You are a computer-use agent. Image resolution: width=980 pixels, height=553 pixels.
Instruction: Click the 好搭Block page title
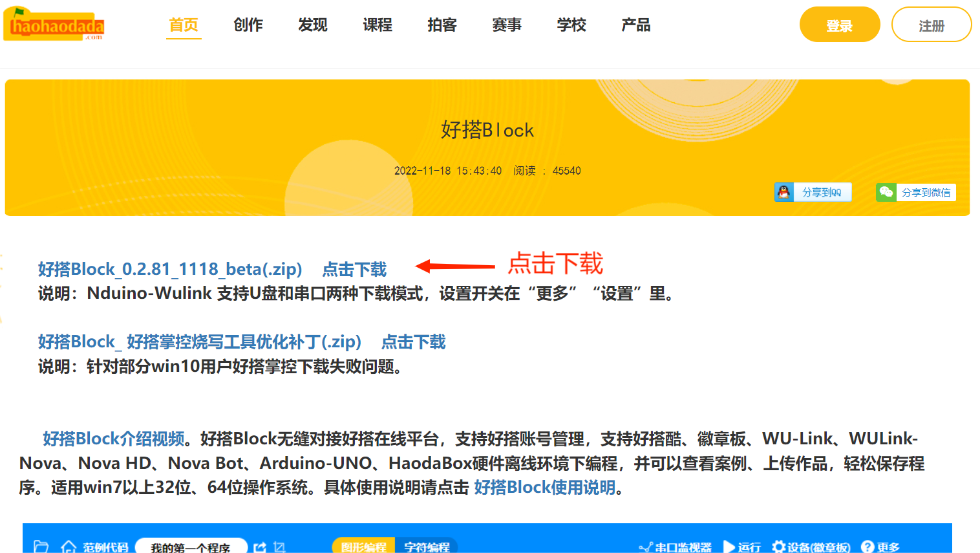coord(487,130)
